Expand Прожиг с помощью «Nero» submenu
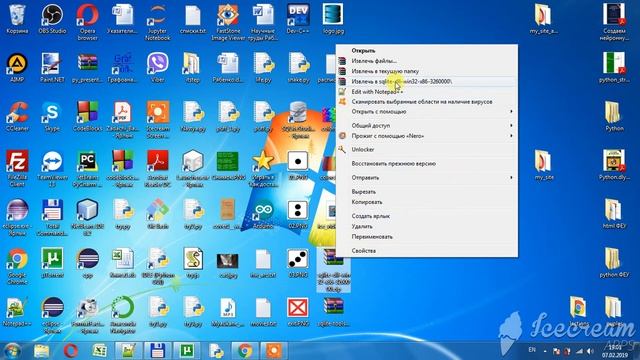 point(427,136)
